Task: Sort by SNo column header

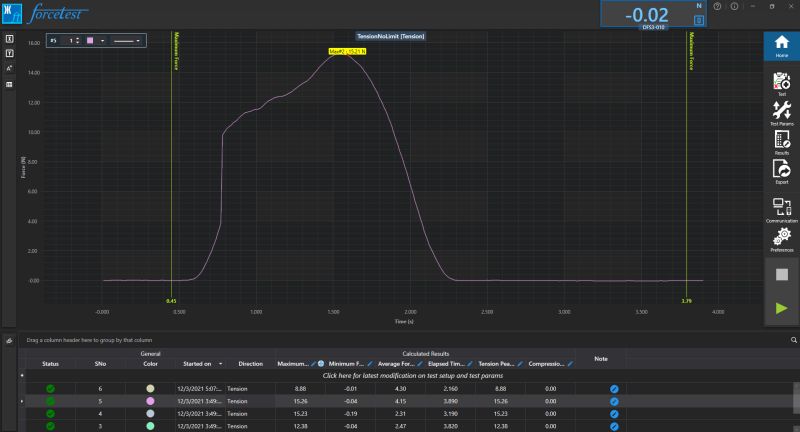Action: pos(100,364)
